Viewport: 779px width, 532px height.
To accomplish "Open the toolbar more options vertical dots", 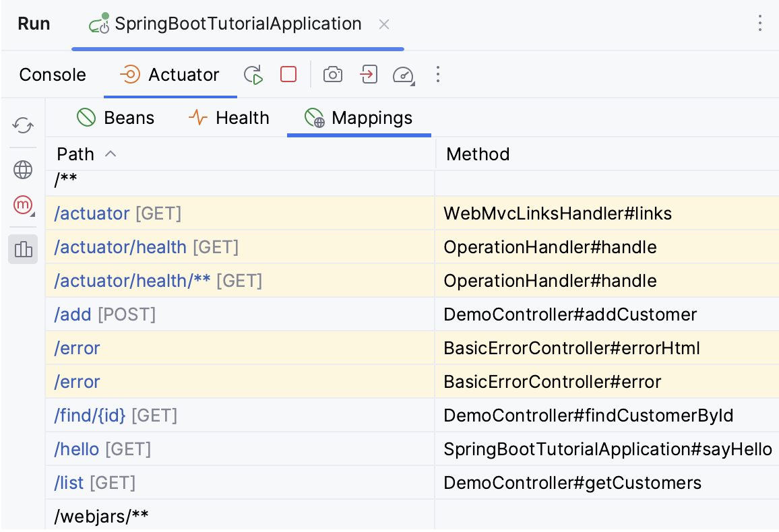I will tap(438, 75).
